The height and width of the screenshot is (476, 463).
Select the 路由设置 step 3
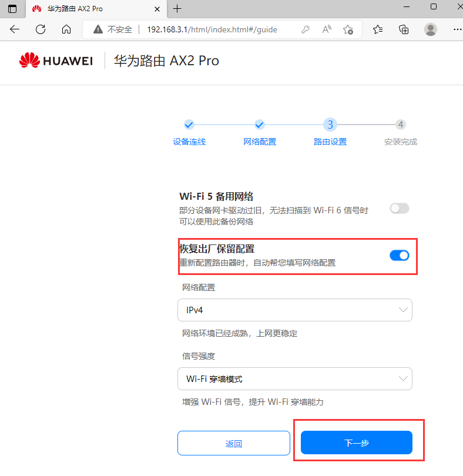[x=330, y=132]
